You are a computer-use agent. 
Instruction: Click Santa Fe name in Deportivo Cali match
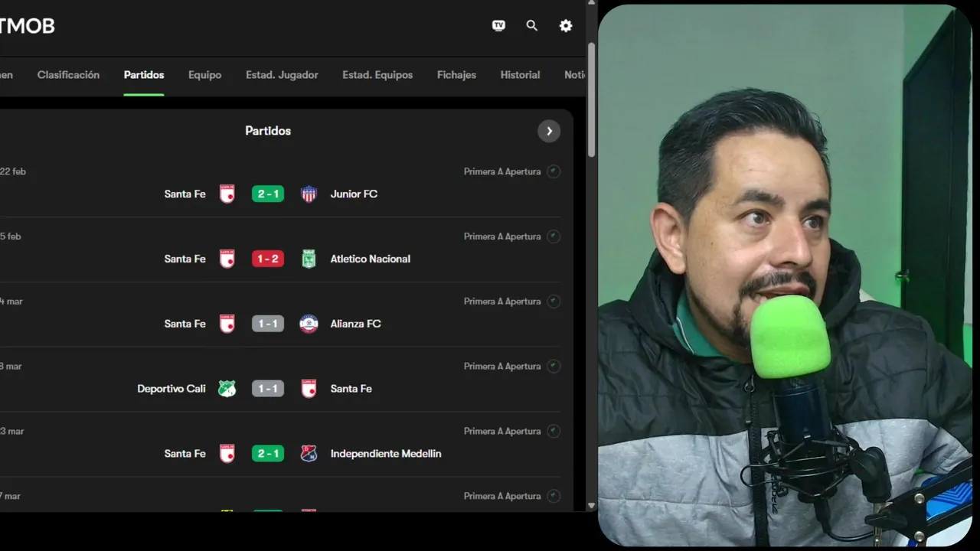351,390
